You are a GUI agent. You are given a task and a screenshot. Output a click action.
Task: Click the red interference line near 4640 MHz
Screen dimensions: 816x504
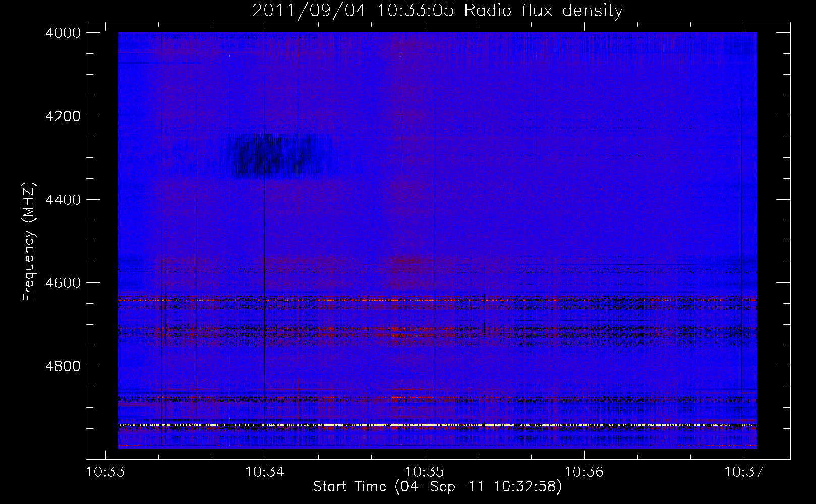(x=437, y=300)
